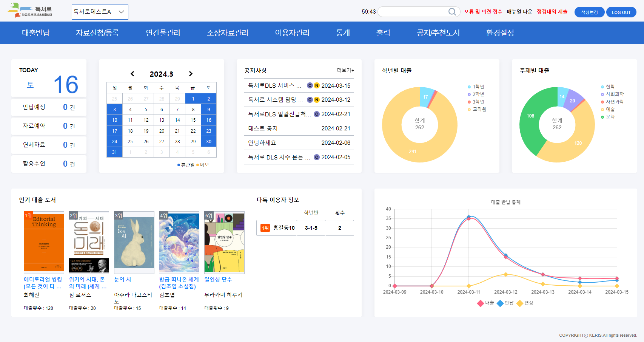Click the 1위 rank badge for 홍길동10

tap(265, 228)
